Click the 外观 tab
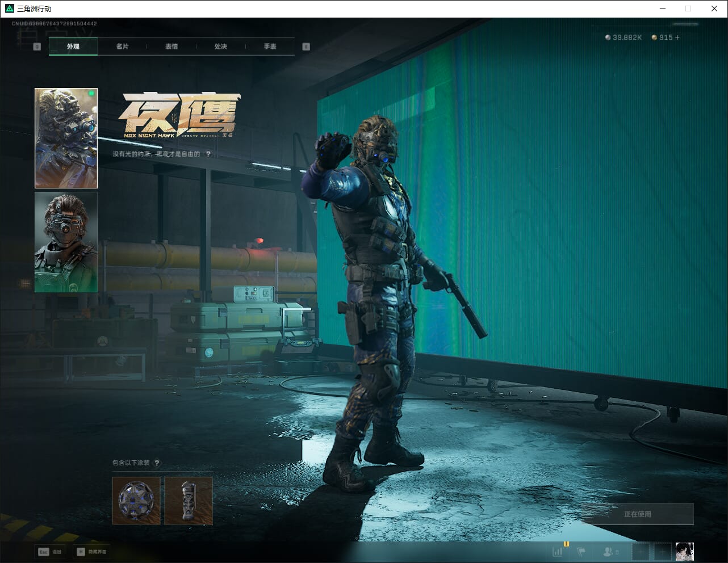 pos(73,47)
